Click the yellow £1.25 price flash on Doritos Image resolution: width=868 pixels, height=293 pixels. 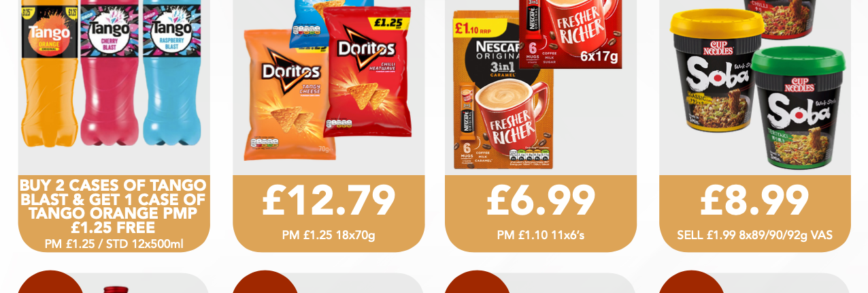click(388, 23)
